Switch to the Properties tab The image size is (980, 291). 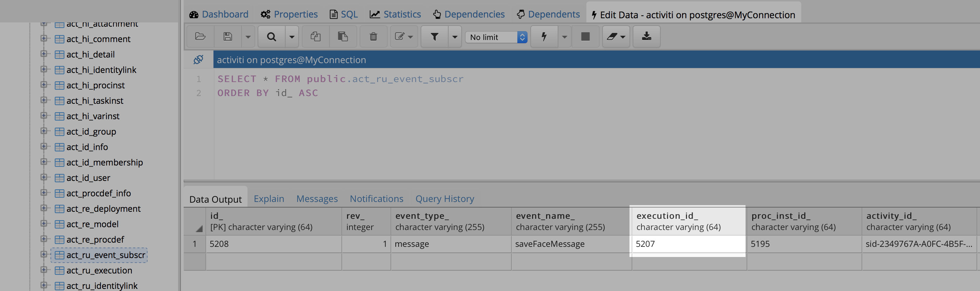(289, 14)
